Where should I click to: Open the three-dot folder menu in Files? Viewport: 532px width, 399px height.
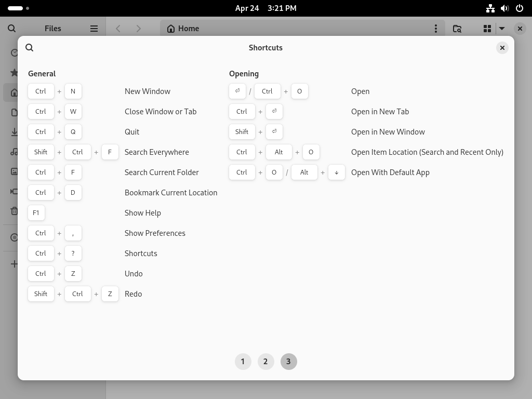436,29
